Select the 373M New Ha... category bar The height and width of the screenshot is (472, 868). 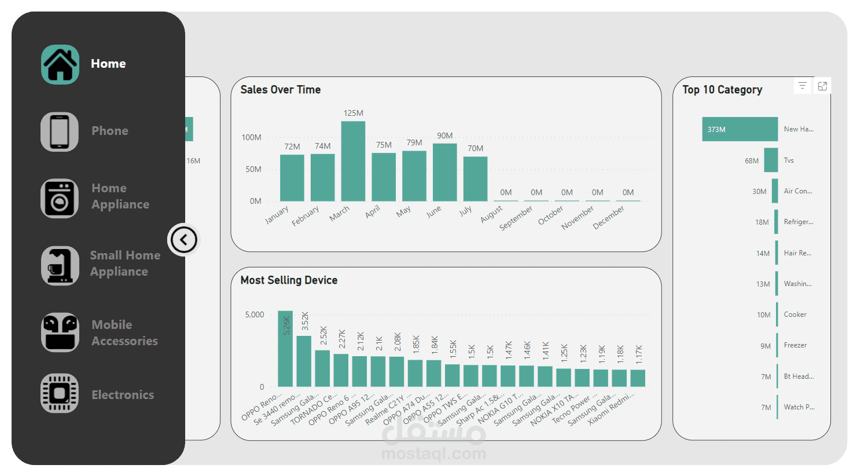point(740,129)
